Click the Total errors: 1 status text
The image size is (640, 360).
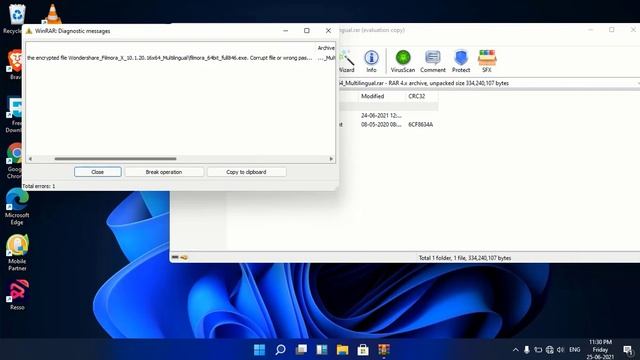click(39, 186)
